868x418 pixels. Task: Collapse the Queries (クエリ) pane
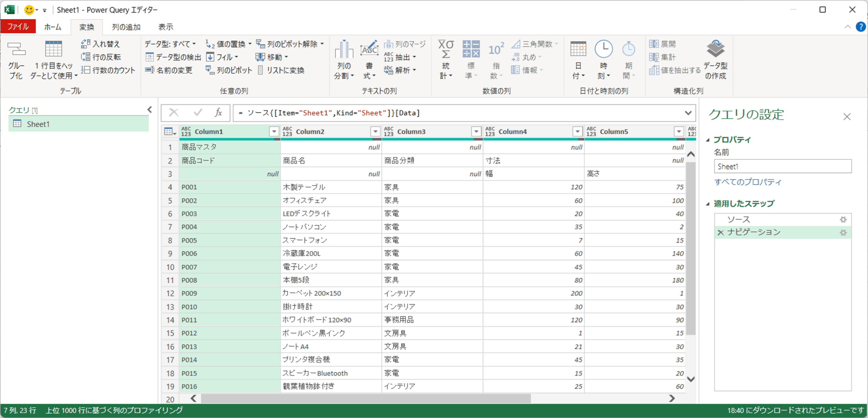click(x=150, y=110)
